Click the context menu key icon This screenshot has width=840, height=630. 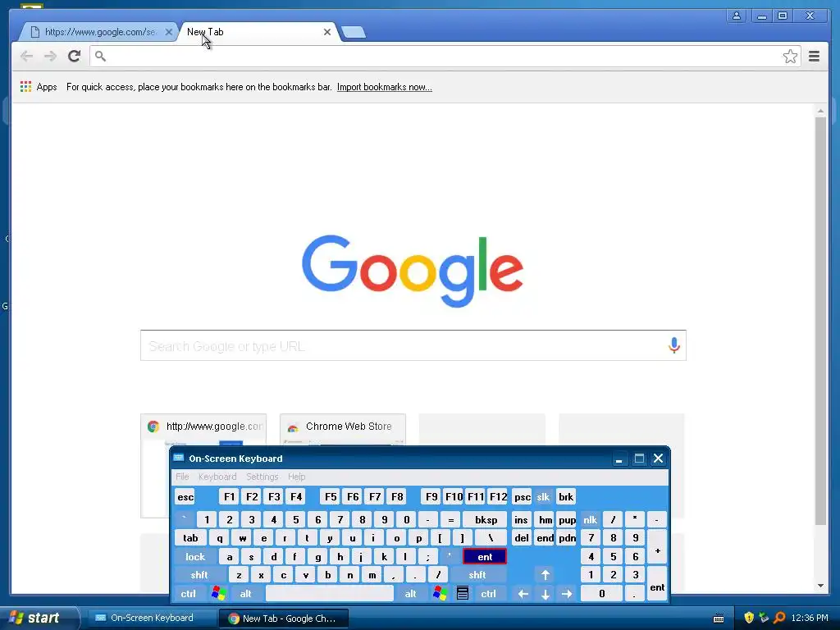coord(463,594)
